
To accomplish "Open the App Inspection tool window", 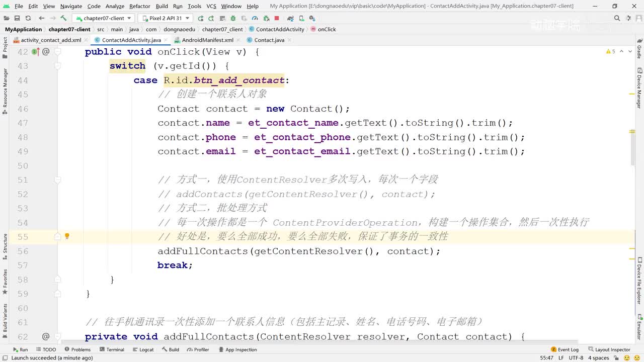I will click(x=237, y=349).
